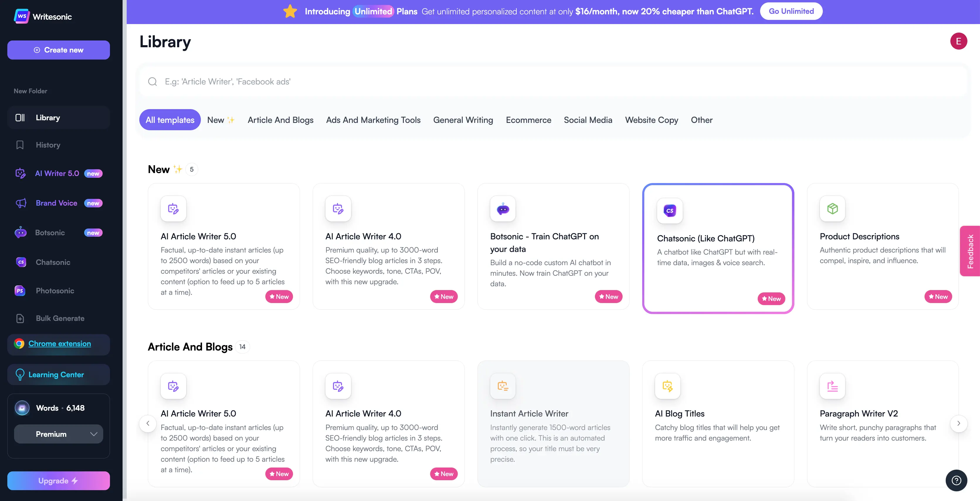Open the Chrome extension link
Image resolution: width=980 pixels, height=501 pixels.
click(60, 343)
